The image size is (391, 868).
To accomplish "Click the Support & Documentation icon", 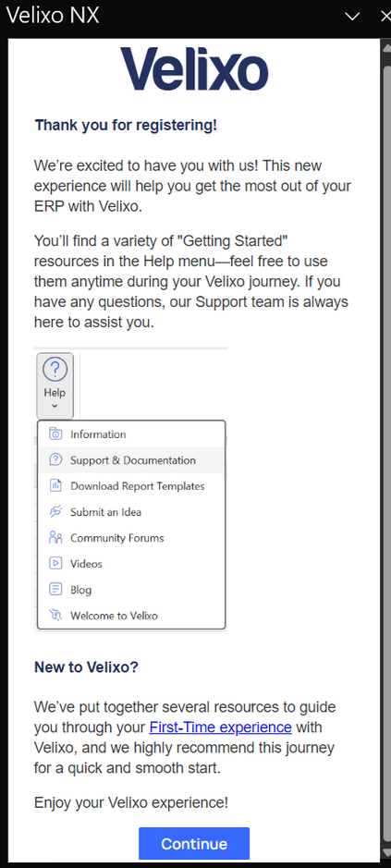I will click(x=55, y=460).
